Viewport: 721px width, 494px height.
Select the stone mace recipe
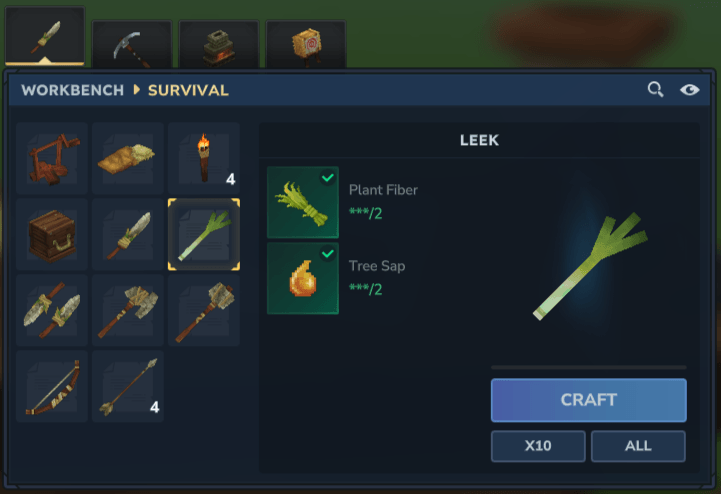tap(204, 310)
